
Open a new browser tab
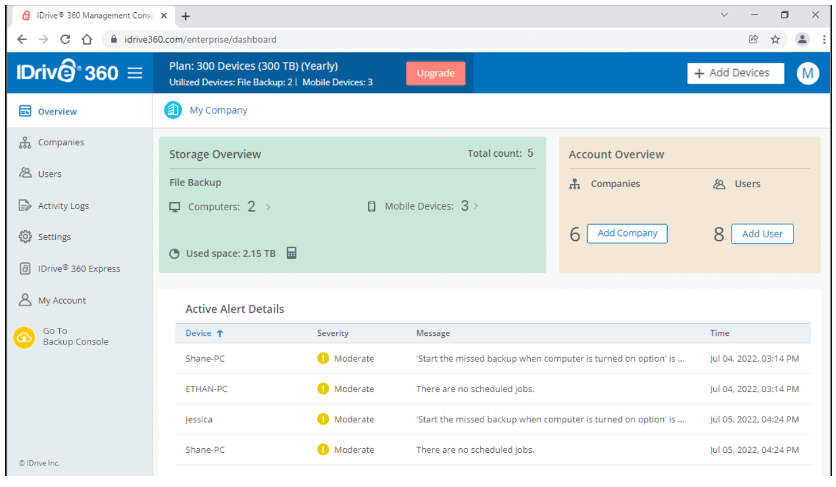click(186, 17)
